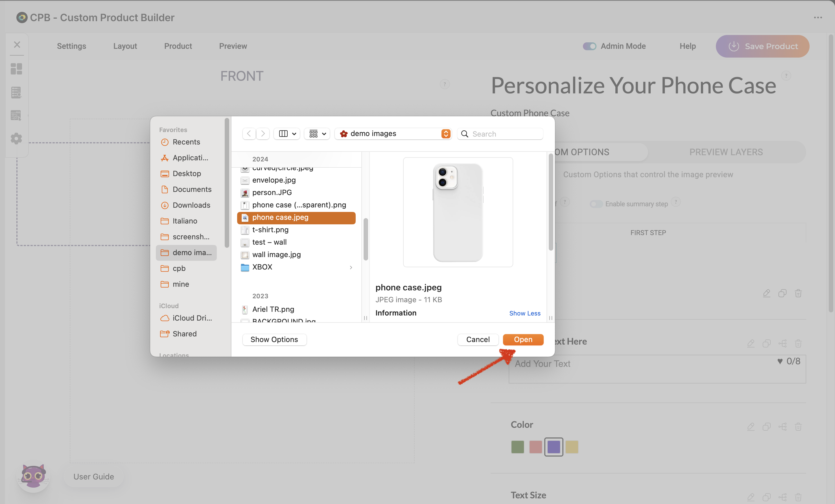Select the file t-shirt.png
835x504 pixels.
click(296, 230)
